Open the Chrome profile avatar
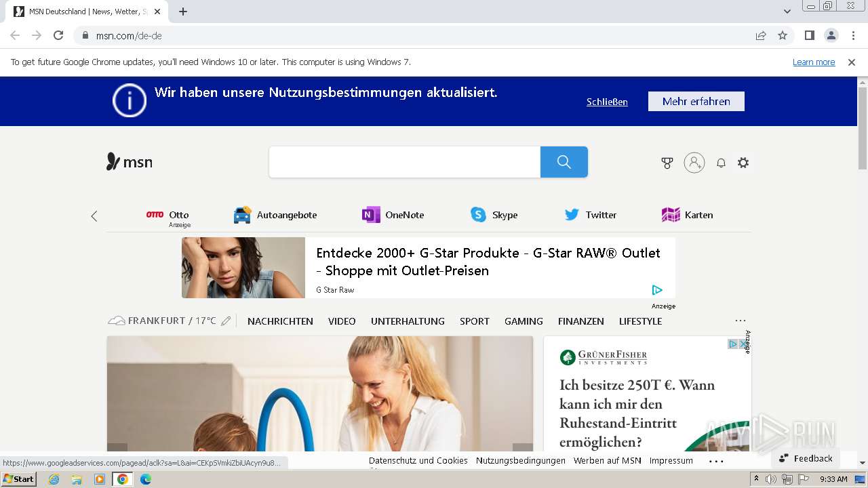 click(x=831, y=35)
